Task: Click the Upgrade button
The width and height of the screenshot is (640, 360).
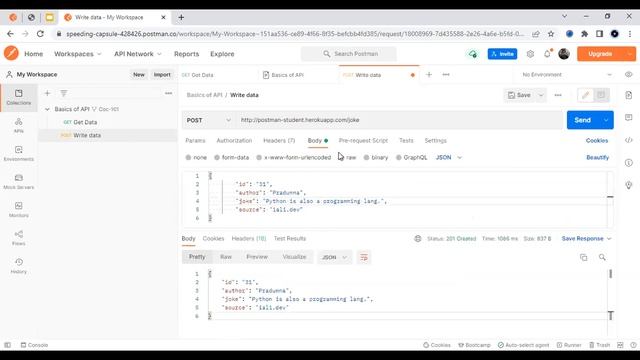Action: coord(600,54)
